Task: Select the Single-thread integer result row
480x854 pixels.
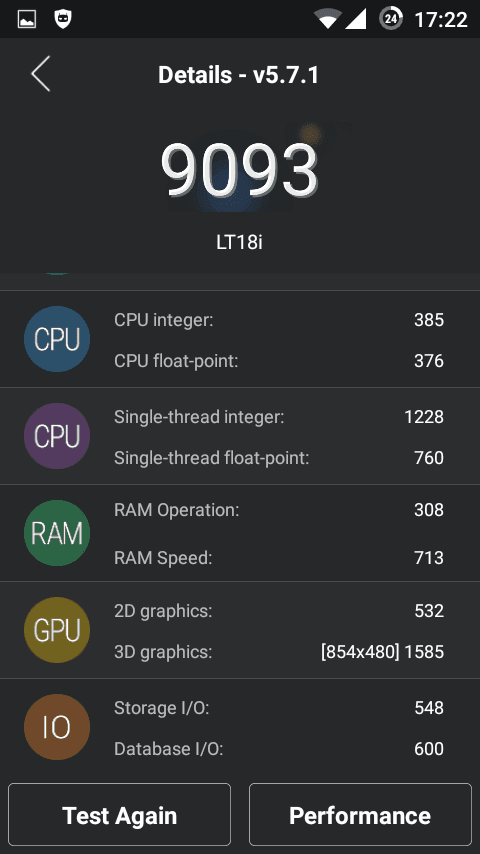Action: coord(279,417)
